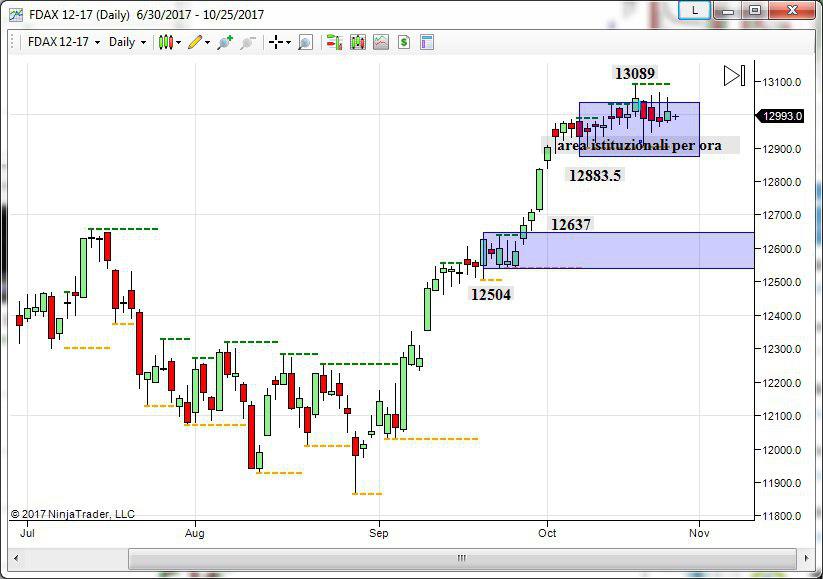The image size is (823, 579).
Task: Expand the drawing tools dropdown arrow
Action: [x=207, y=43]
